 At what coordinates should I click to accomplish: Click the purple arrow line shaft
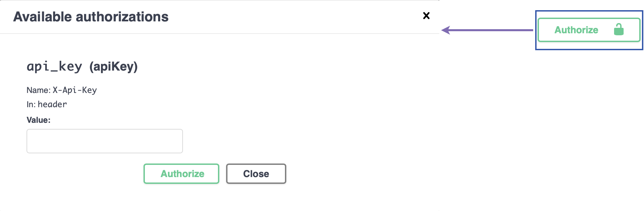click(x=493, y=30)
